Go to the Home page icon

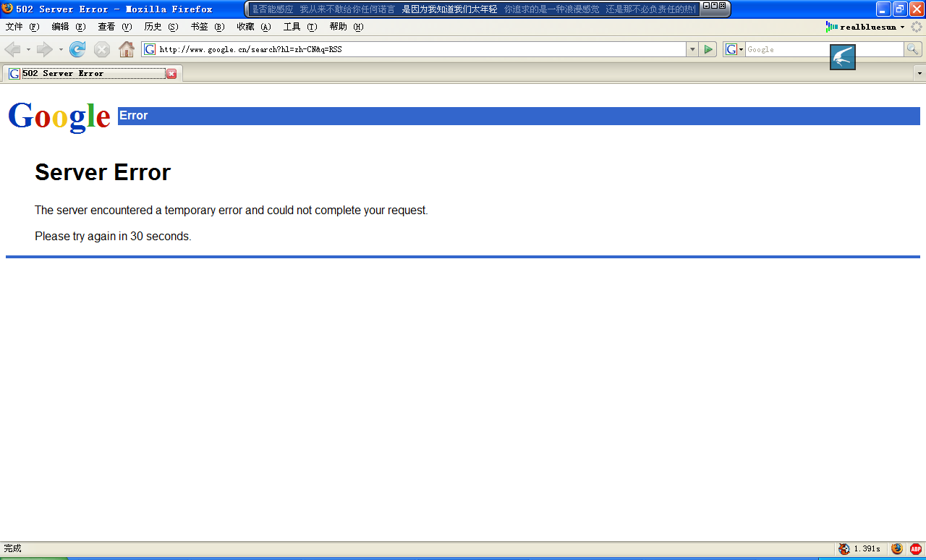pyautogui.click(x=127, y=49)
